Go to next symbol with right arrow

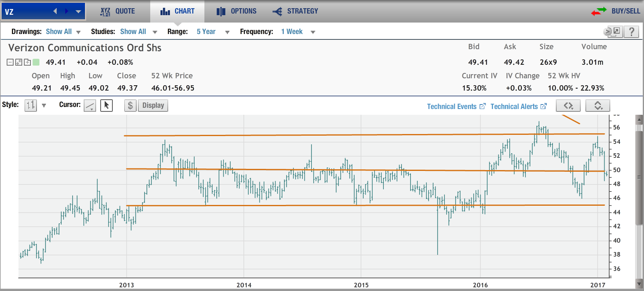(x=66, y=11)
